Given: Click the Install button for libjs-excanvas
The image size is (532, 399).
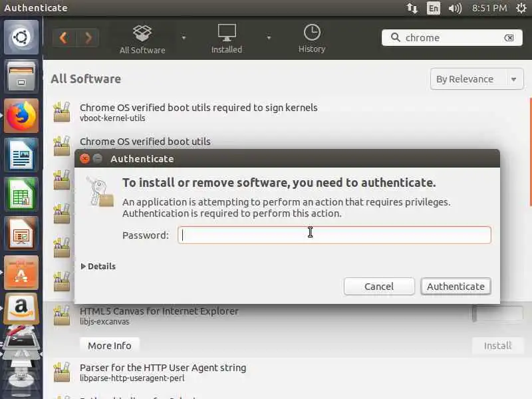Looking at the screenshot, I should (x=497, y=345).
